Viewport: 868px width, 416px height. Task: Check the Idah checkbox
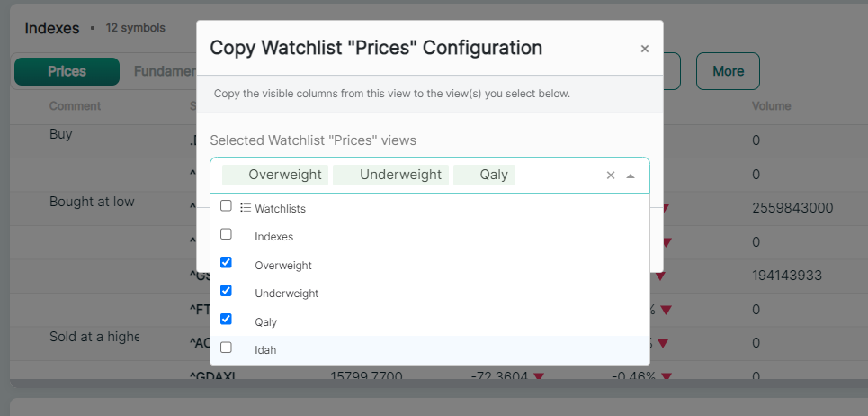click(x=226, y=347)
